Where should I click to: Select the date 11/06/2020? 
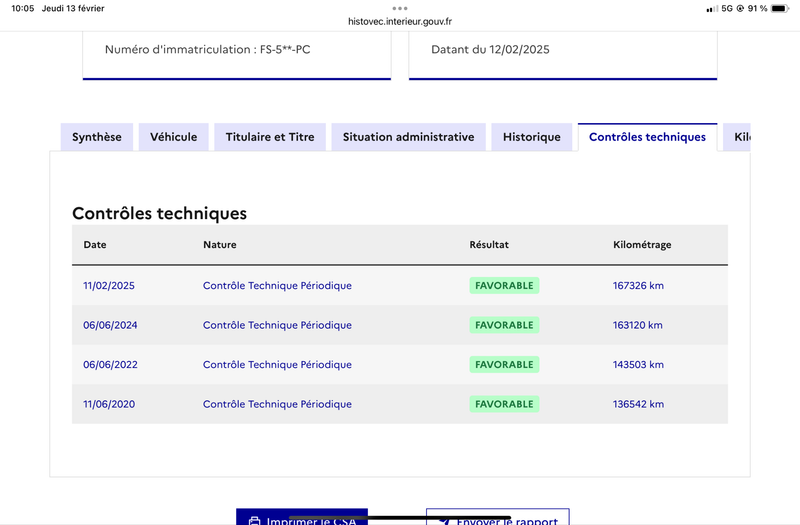(x=109, y=404)
